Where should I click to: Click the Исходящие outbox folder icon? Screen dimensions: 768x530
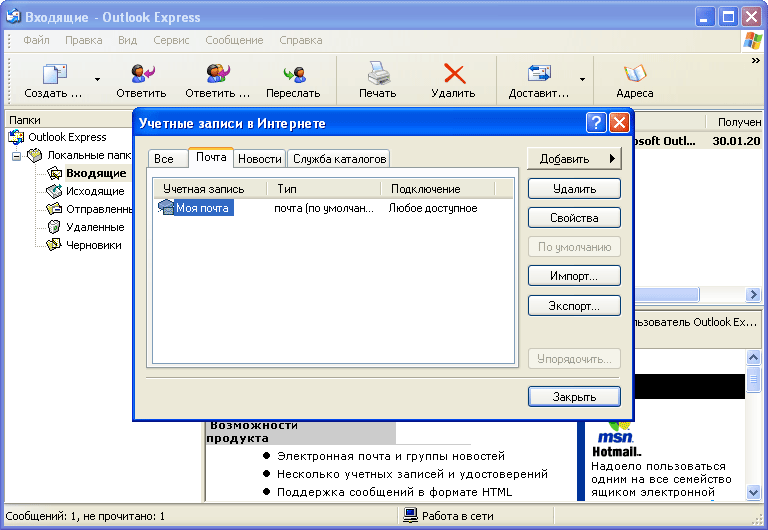pos(54,191)
